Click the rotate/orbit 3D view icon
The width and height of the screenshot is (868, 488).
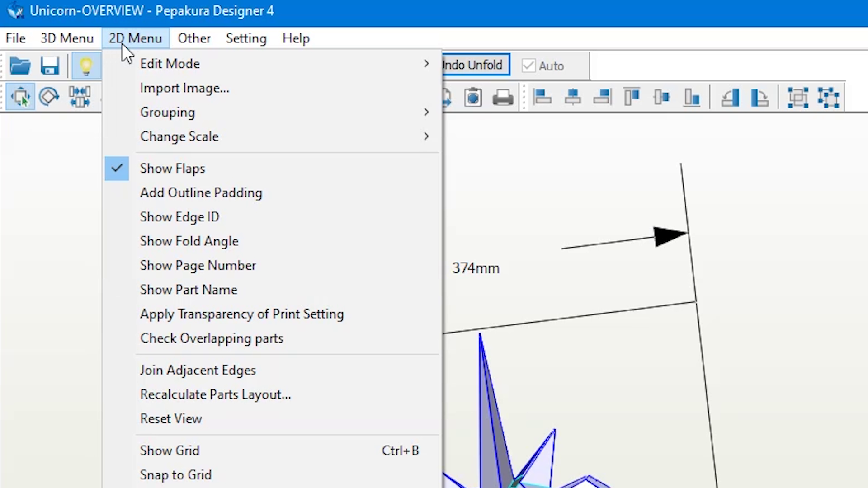point(50,97)
